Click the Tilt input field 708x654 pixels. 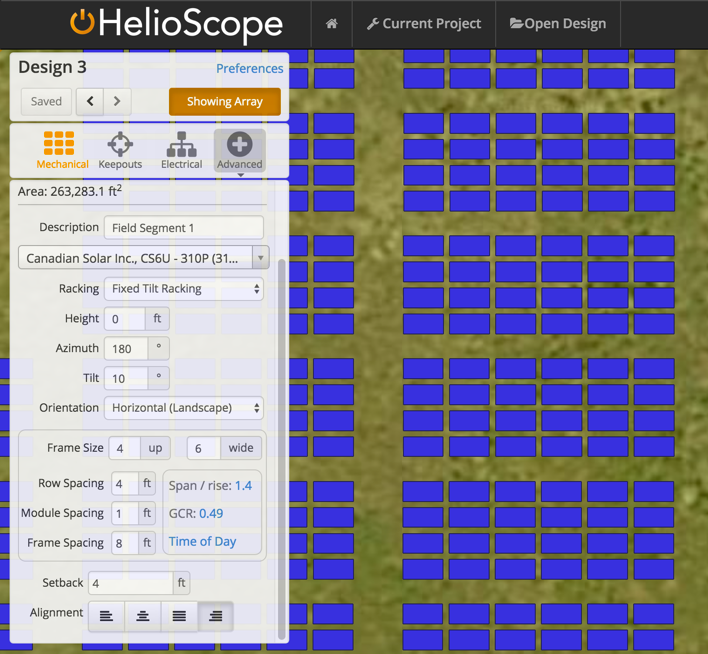[126, 378]
